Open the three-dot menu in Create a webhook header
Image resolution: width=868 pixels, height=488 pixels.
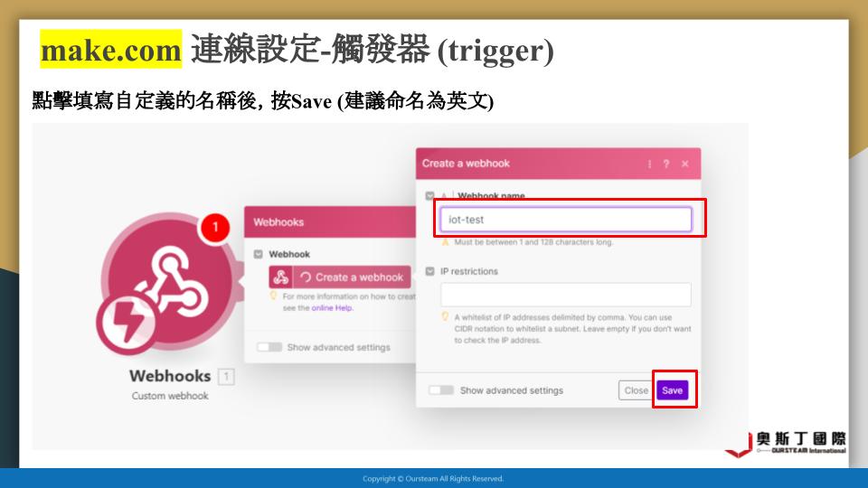point(649,164)
